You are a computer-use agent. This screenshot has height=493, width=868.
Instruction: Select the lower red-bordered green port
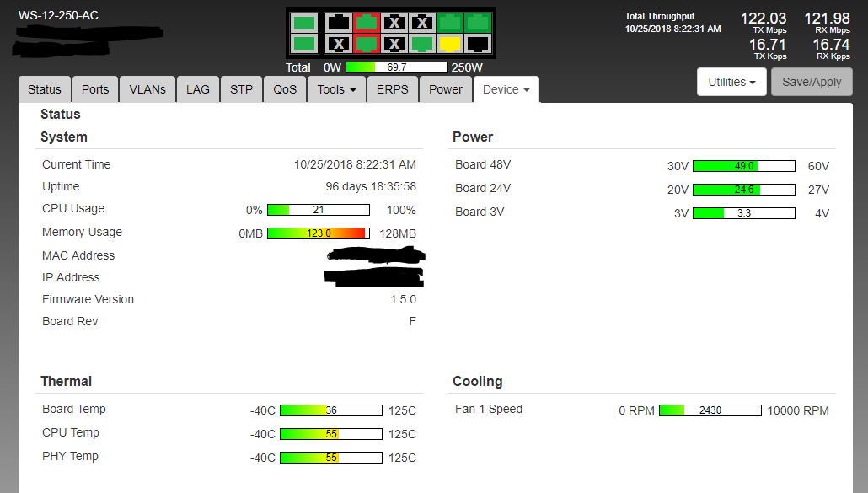point(366,43)
